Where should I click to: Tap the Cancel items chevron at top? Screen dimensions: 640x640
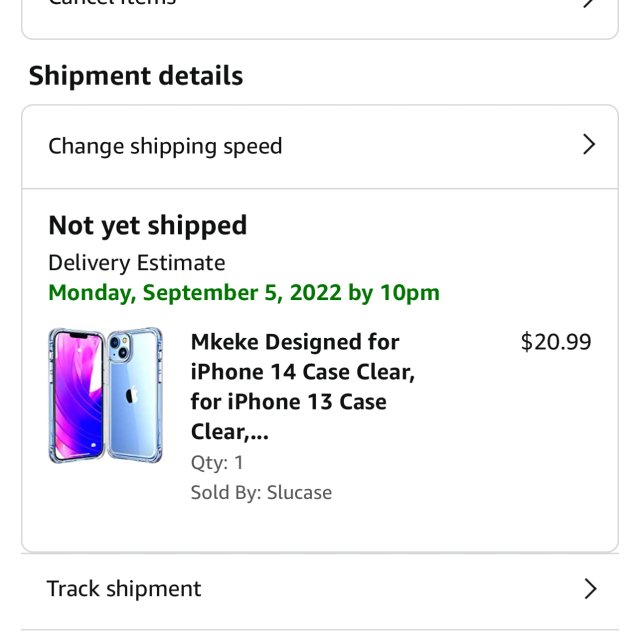click(590, 3)
